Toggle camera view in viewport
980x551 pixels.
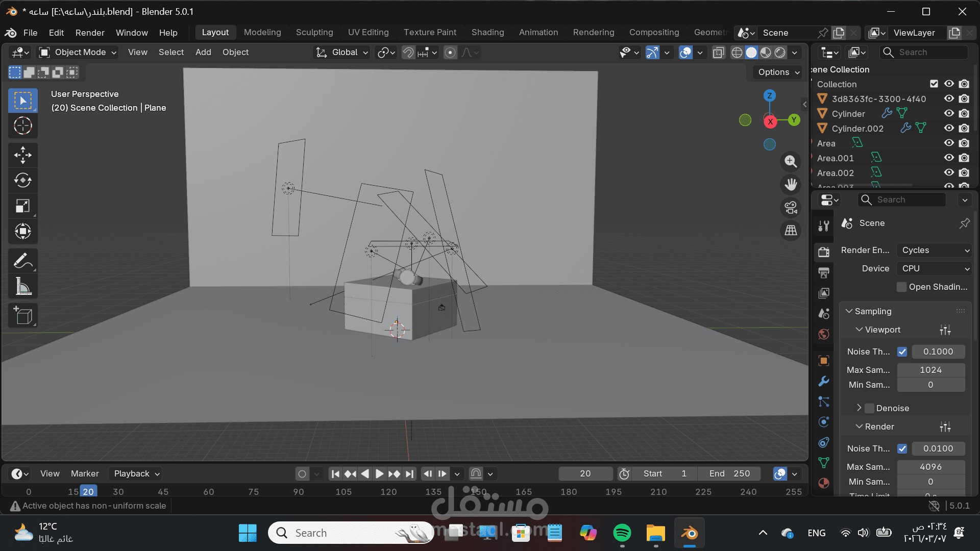pos(791,208)
